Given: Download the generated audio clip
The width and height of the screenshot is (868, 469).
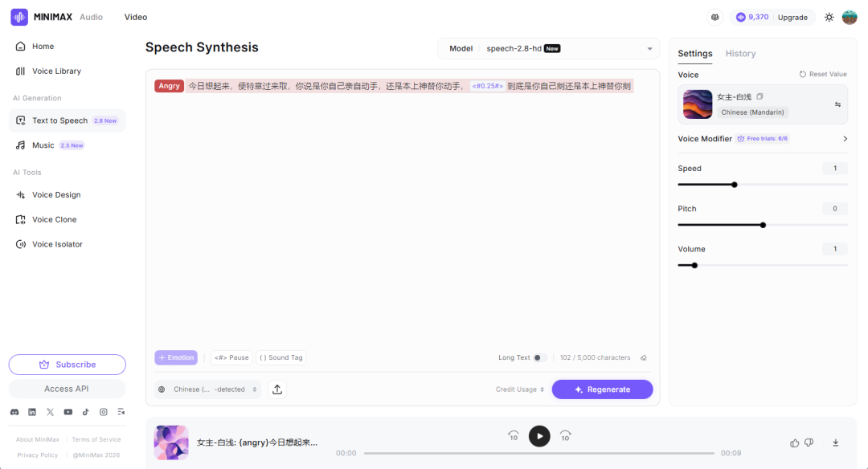Looking at the screenshot, I should (835, 442).
